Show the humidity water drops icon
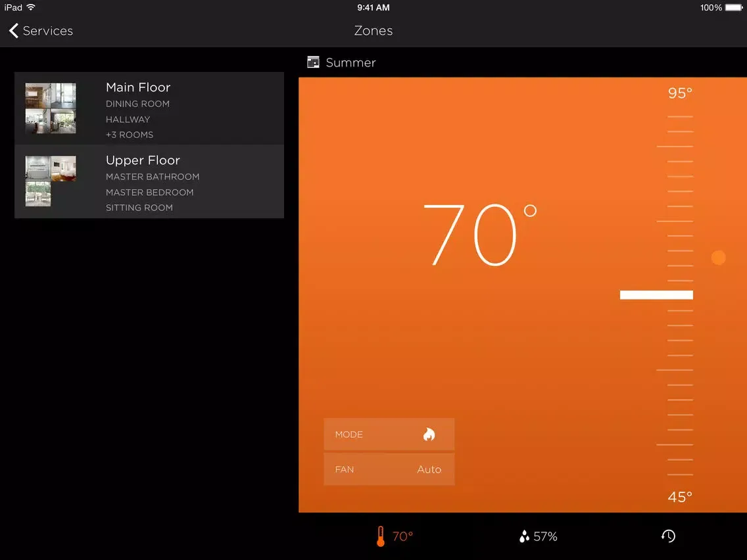 coord(524,536)
